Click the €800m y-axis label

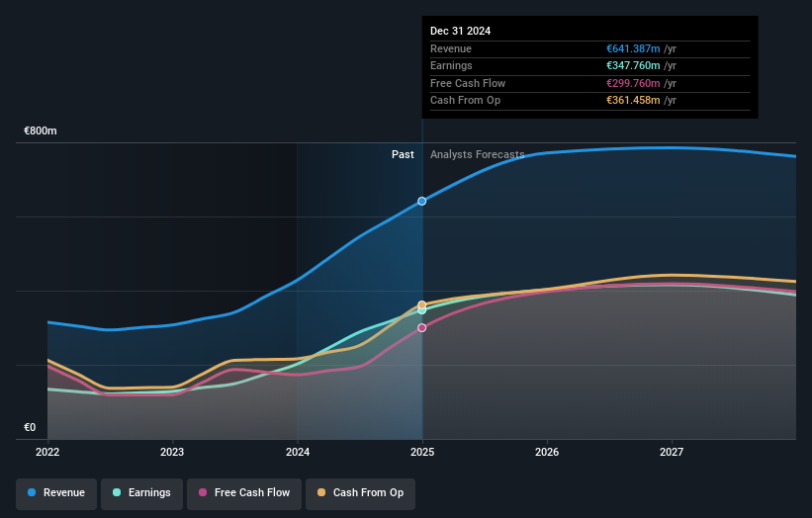pos(41,130)
